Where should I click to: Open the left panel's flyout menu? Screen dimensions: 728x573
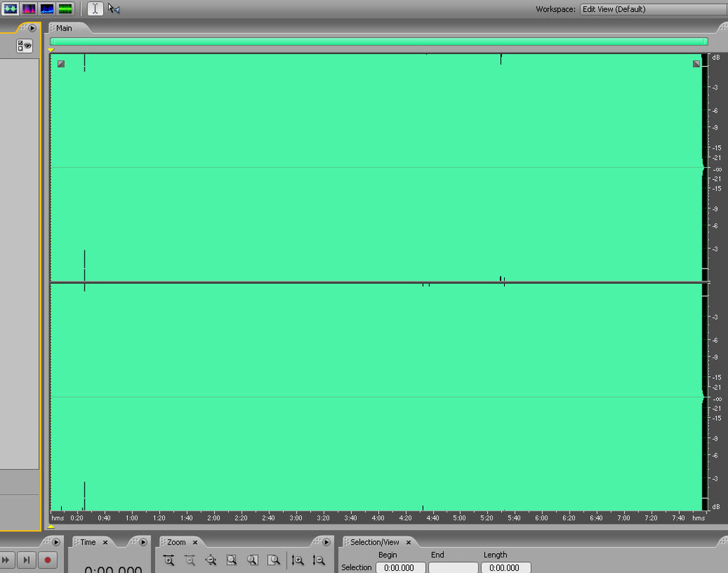coord(32,28)
